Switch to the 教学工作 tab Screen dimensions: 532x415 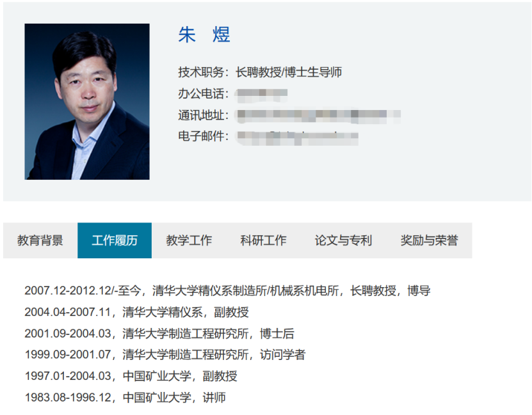click(189, 240)
